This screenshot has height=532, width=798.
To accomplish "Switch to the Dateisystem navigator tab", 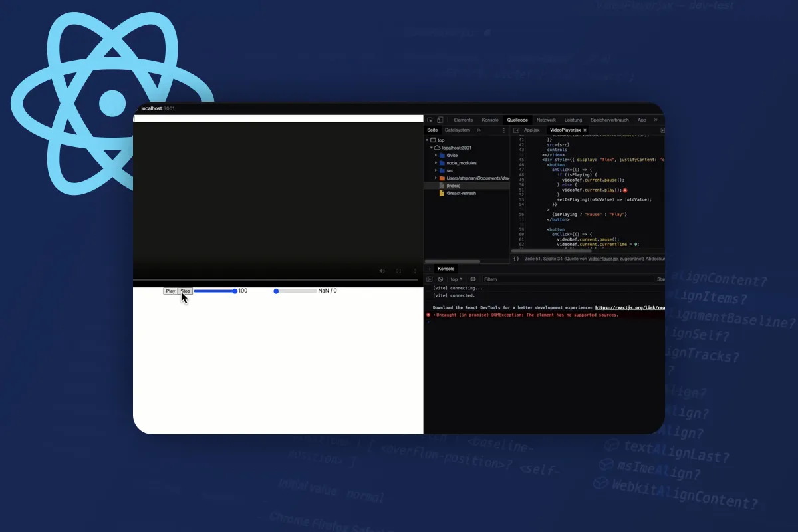I will click(x=458, y=130).
